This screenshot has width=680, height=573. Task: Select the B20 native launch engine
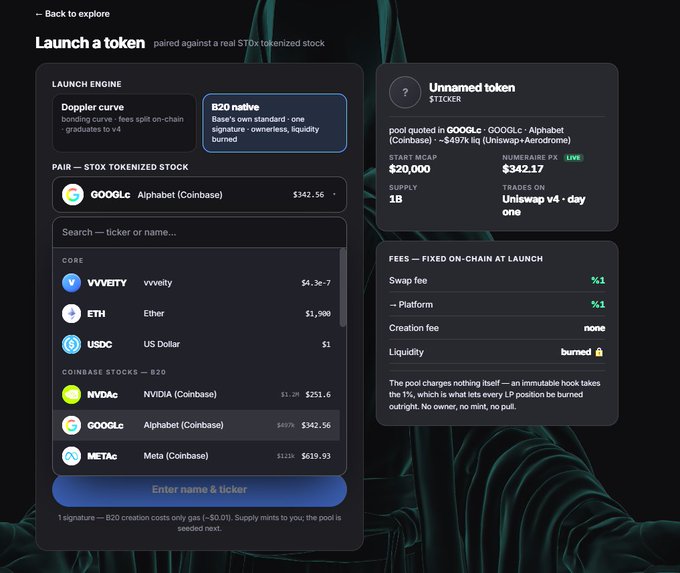pyautogui.click(x=275, y=123)
